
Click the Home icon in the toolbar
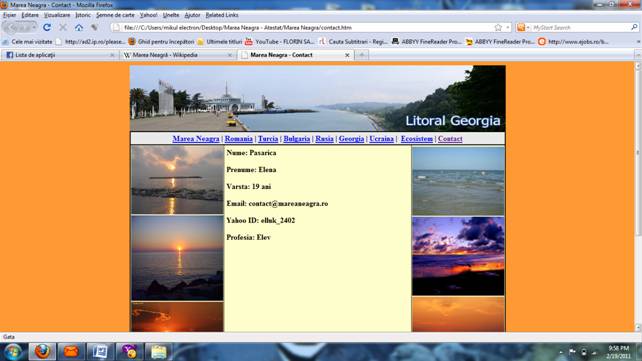(x=79, y=27)
